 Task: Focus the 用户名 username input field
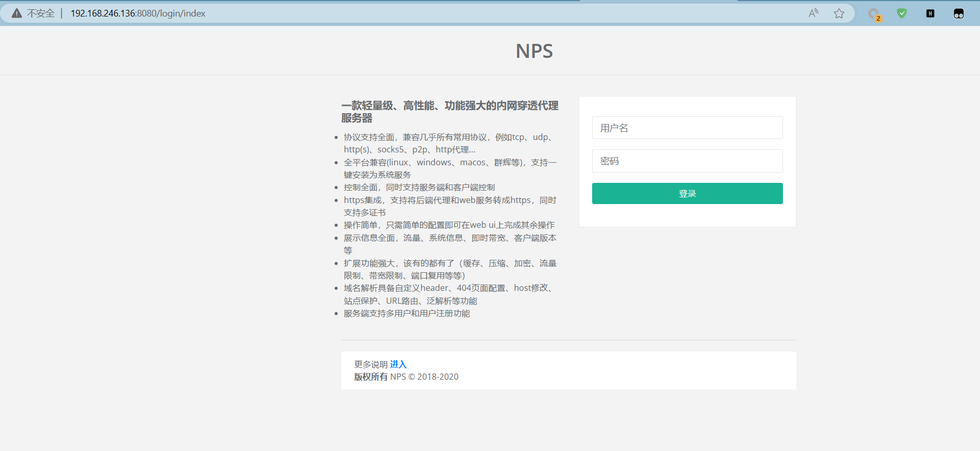click(687, 128)
